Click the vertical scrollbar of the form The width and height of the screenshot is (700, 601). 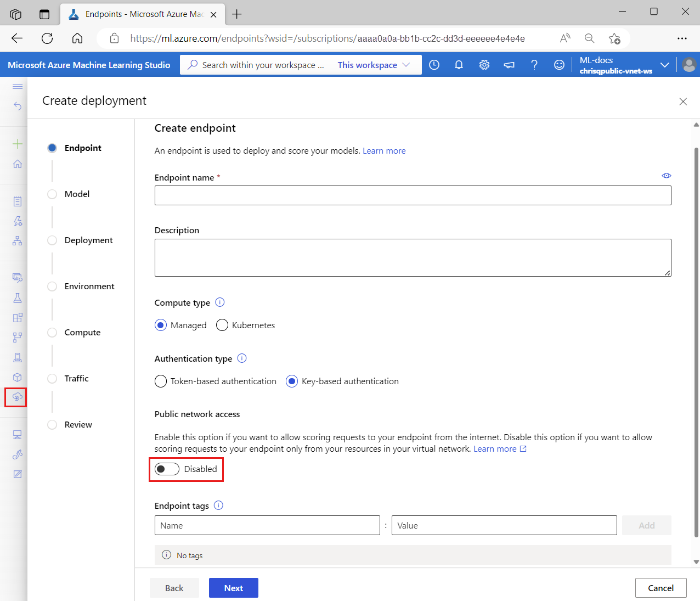(696, 340)
